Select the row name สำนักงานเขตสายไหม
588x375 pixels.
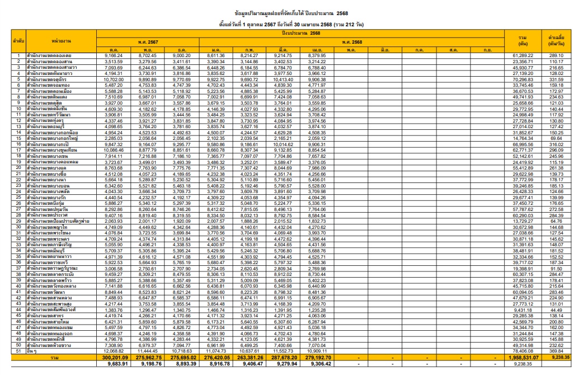coord(48,322)
